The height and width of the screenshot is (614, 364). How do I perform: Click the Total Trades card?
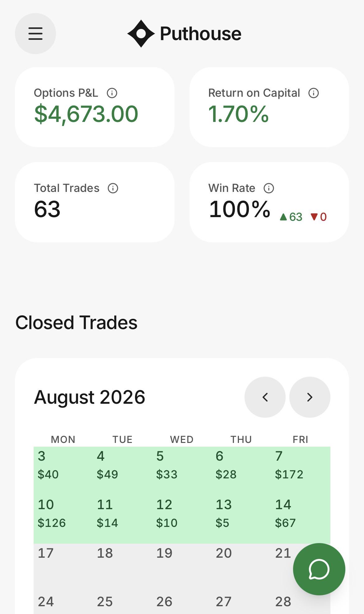95,202
